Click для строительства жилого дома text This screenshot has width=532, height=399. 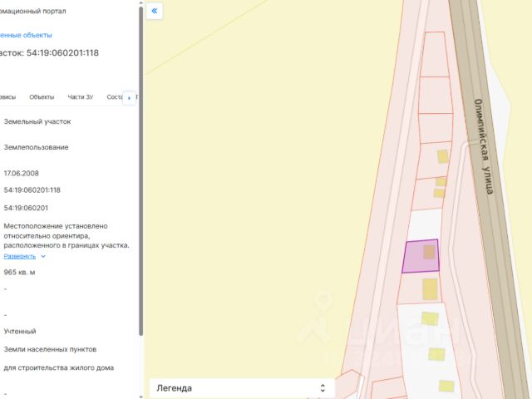point(59,367)
